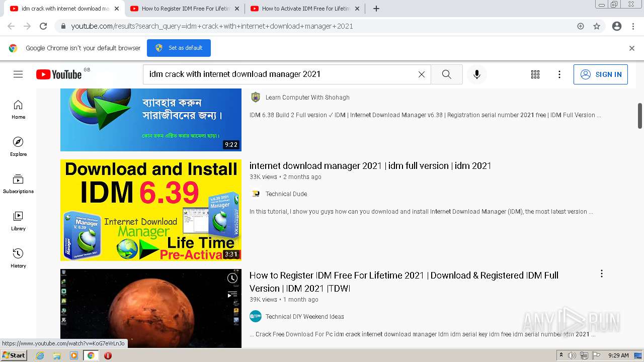The image size is (644, 362).
Task: Click the YouTube logo
Action: (59, 74)
